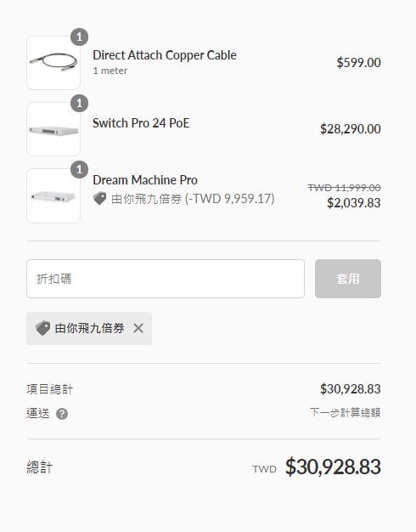Click the 下一步計算總額 shipping note
416x532 pixels.
[346, 412]
